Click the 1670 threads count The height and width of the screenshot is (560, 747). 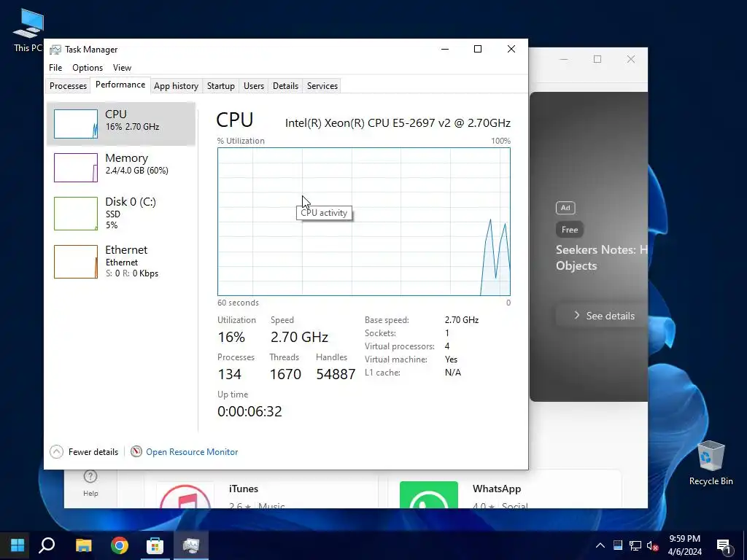(285, 374)
